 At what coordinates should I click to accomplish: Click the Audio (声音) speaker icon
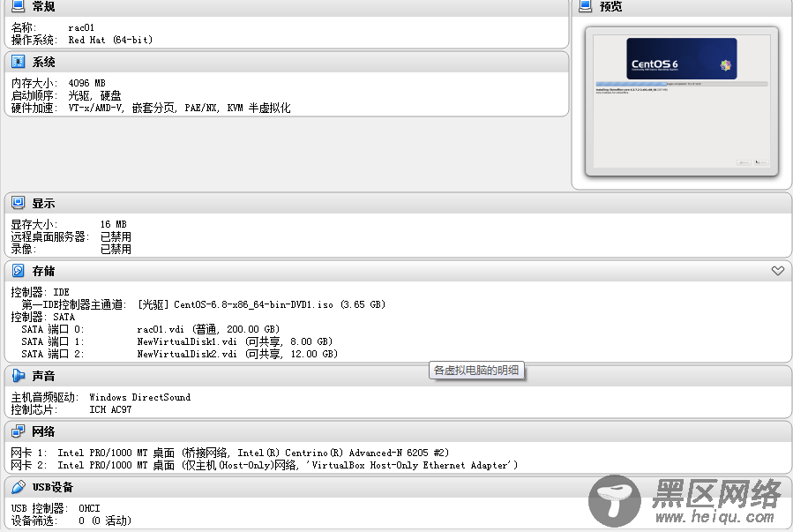click(18, 376)
